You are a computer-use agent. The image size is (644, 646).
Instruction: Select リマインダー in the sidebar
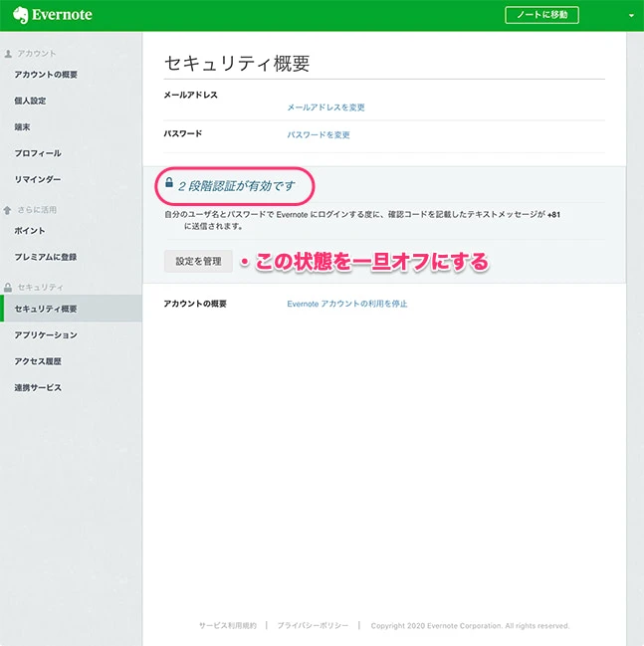38,179
